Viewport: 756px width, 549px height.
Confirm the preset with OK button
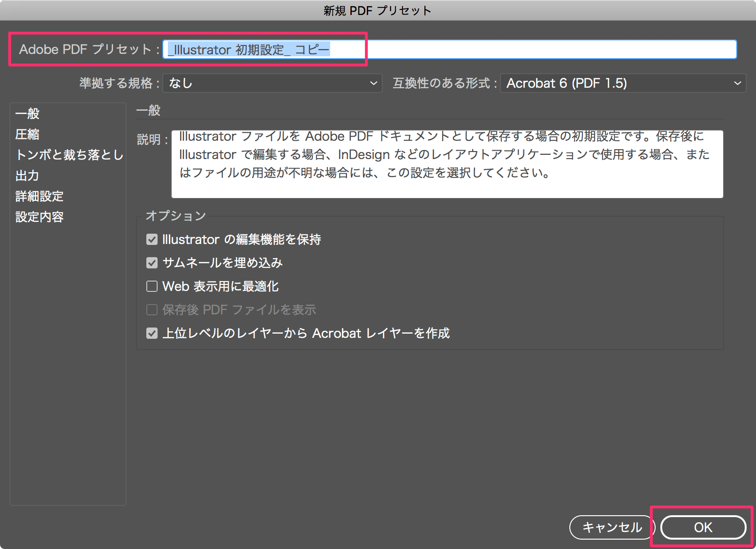703,527
